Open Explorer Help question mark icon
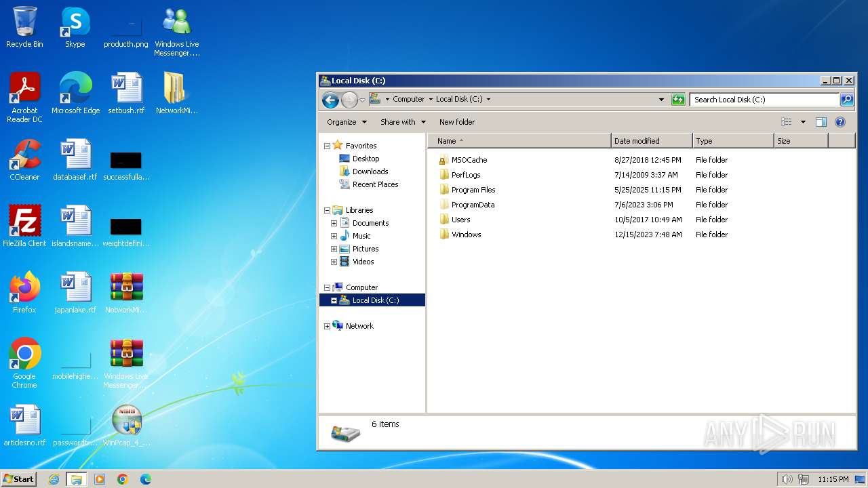Screen dimensions: 868x488 840,122
